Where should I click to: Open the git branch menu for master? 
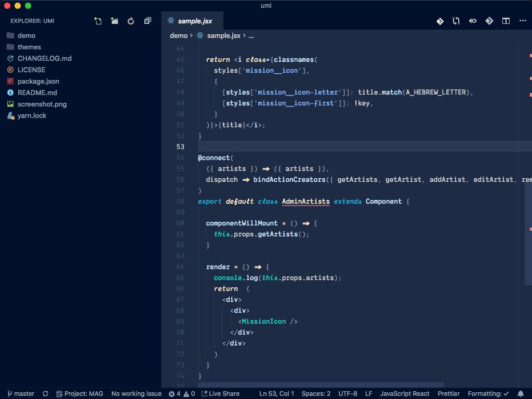[20, 393]
